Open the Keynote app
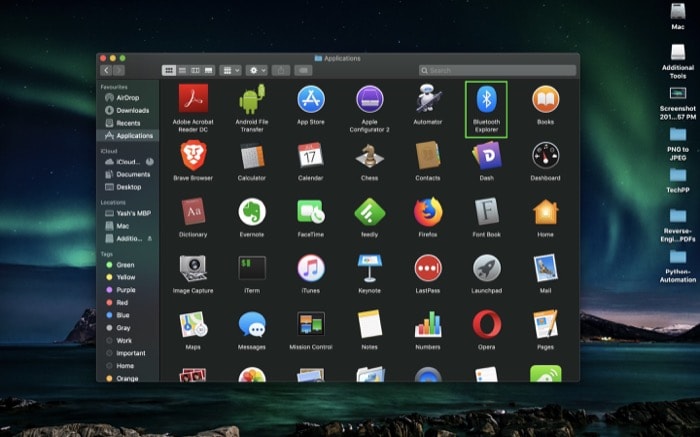This screenshot has height=437, width=700. tap(369, 268)
